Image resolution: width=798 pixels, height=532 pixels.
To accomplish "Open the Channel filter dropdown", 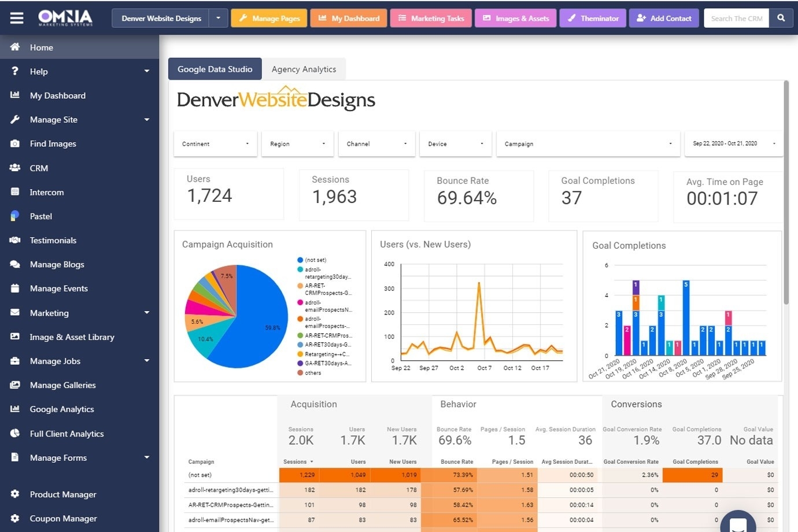I will coord(376,143).
